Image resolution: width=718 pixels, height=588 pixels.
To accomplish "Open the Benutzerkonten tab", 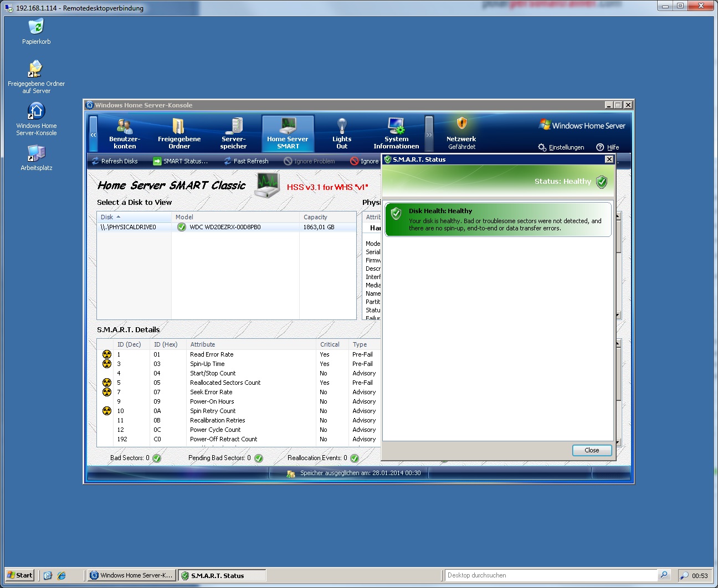I will coord(125,133).
